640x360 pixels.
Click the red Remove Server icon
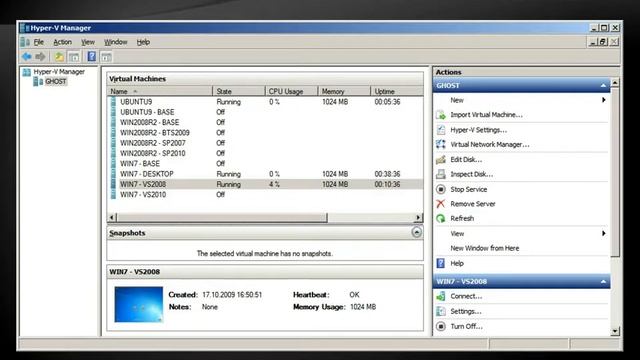[441, 204]
